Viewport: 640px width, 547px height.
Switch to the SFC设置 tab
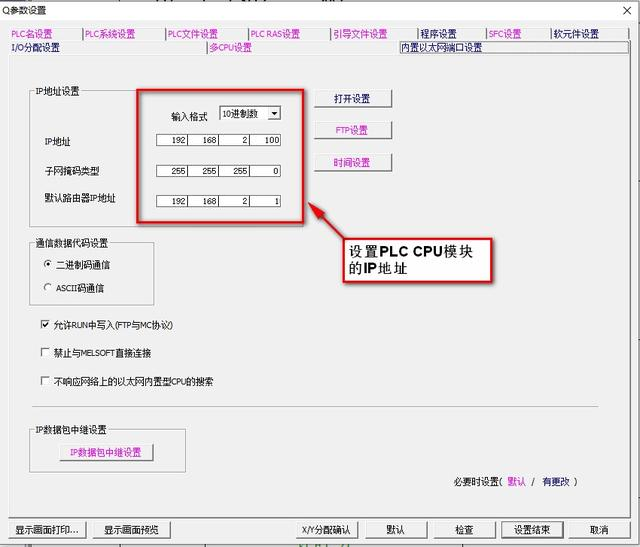[x=505, y=34]
